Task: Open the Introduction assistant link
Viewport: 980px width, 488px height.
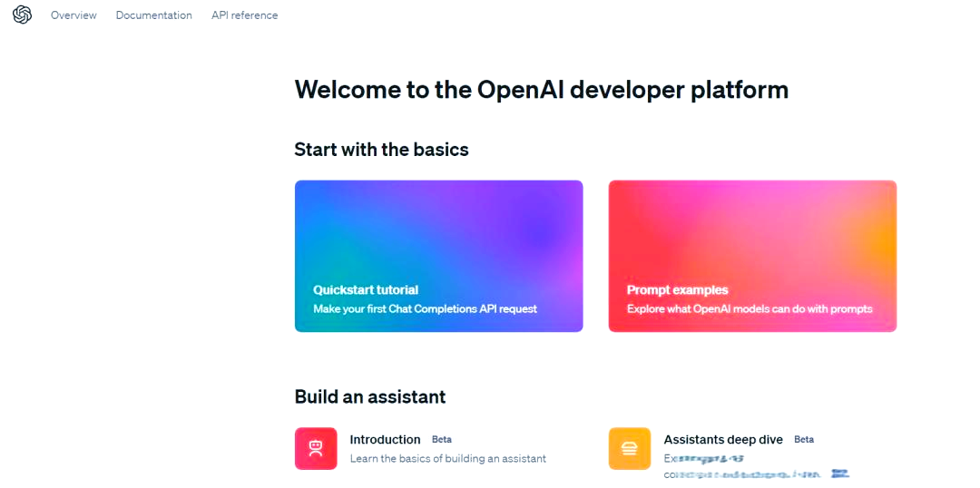Action: pos(385,439)
